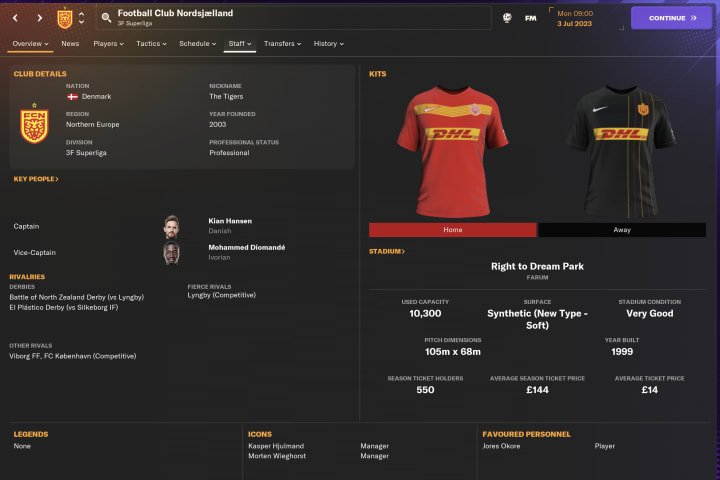Click the Continue button
Viewport: 720px width, 480px height.
[671, 18]
